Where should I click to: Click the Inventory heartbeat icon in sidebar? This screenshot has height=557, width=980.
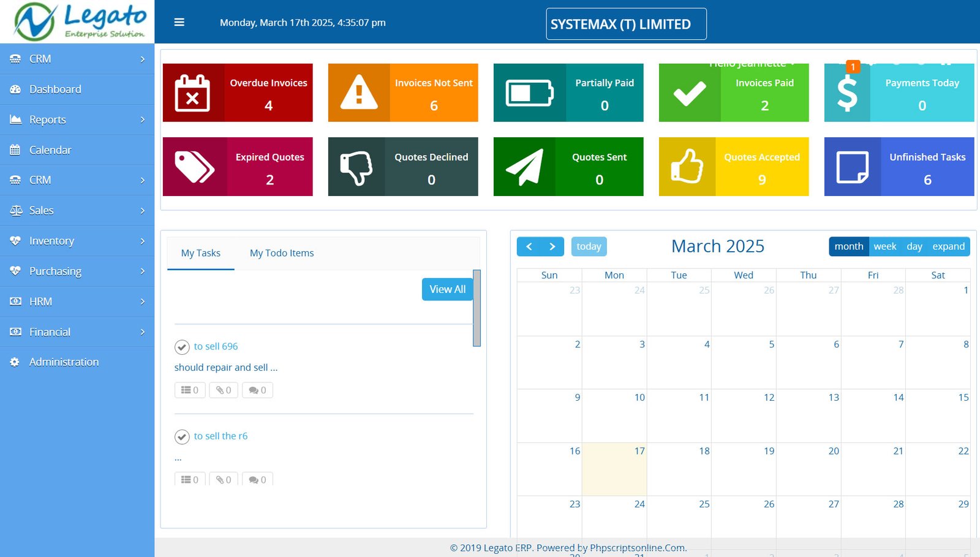[15, 241]
